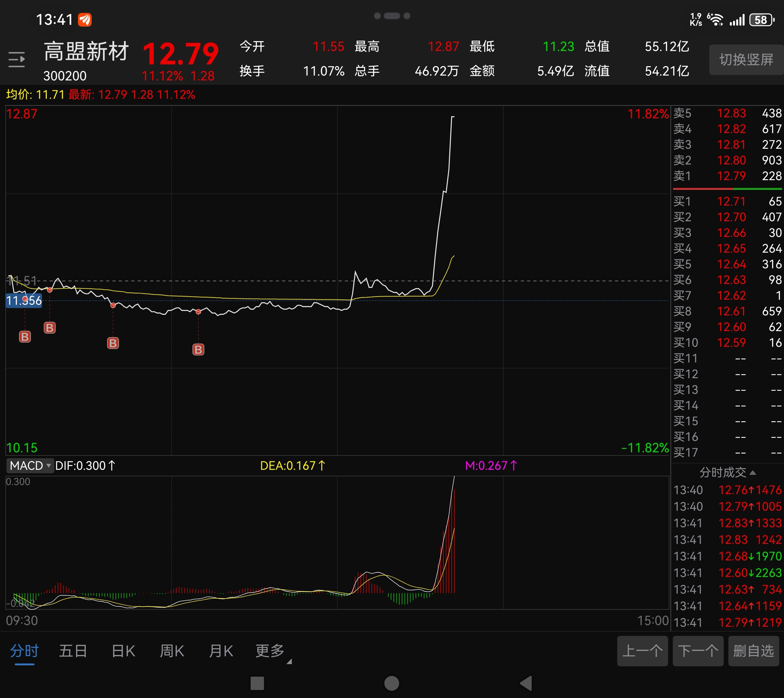The width and height of the screenshot is (784, 698).
Task: Select the 周K chart tab
Action: point(172,651)
